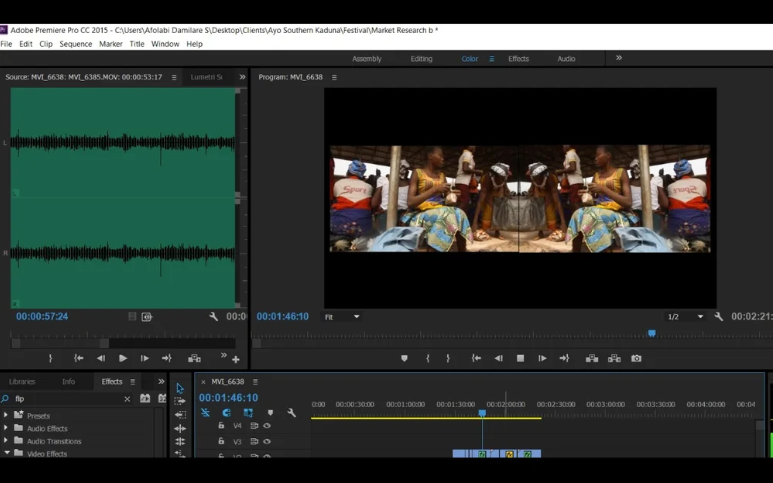
Task: Open Source monitor settings wrench
Action: coord(213,317)
